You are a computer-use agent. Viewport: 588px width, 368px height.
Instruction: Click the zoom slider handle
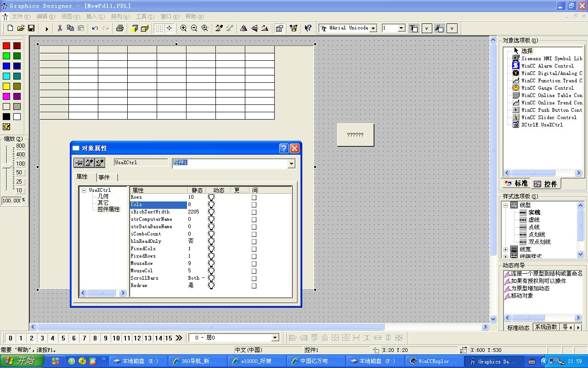[x=6, y=166]
